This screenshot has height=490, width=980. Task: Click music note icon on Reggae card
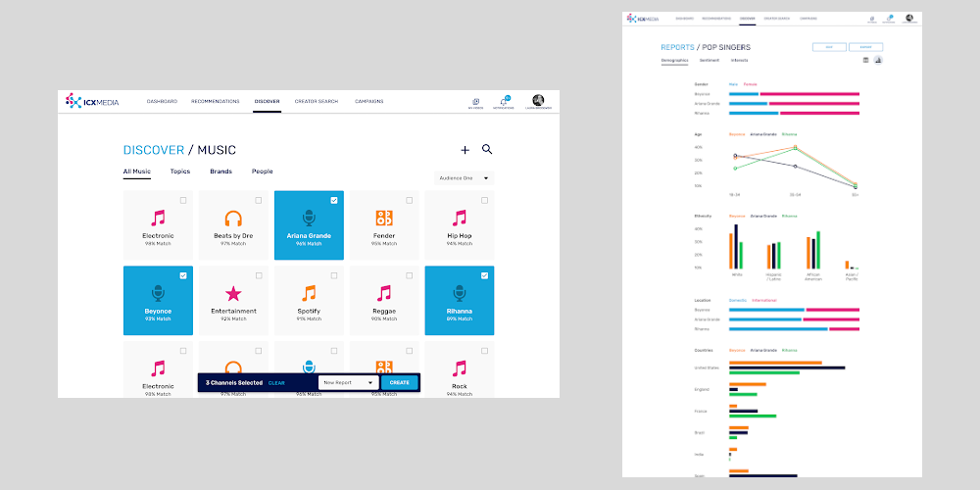384,293
